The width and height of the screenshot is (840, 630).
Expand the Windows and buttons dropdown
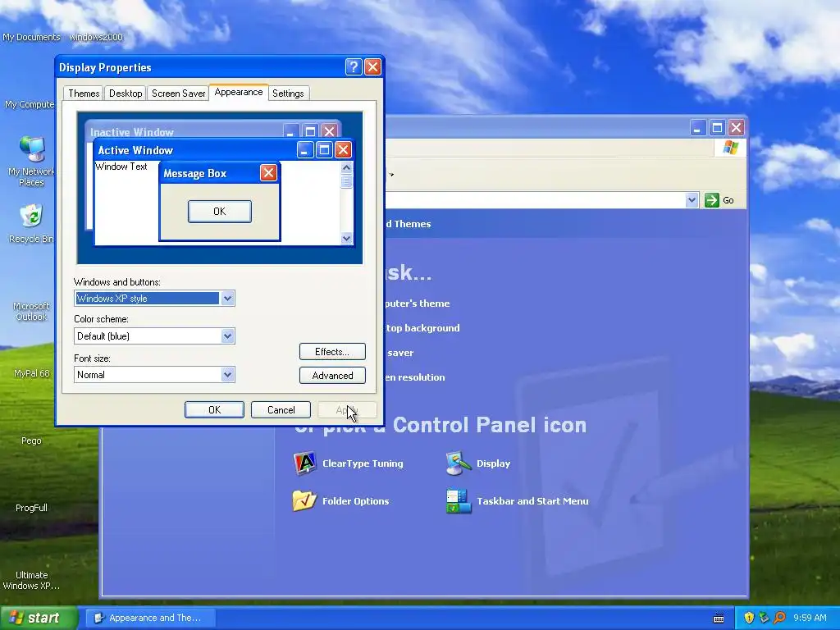tap(228, 299)
